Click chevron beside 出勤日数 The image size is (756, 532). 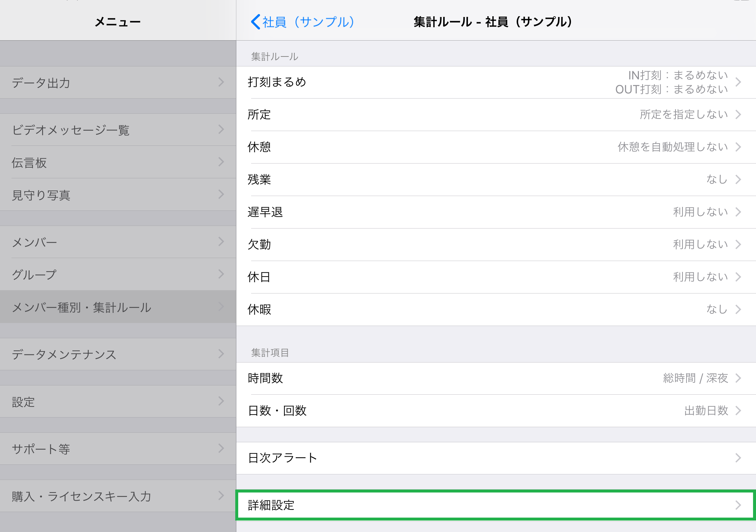tap(738, 411)
